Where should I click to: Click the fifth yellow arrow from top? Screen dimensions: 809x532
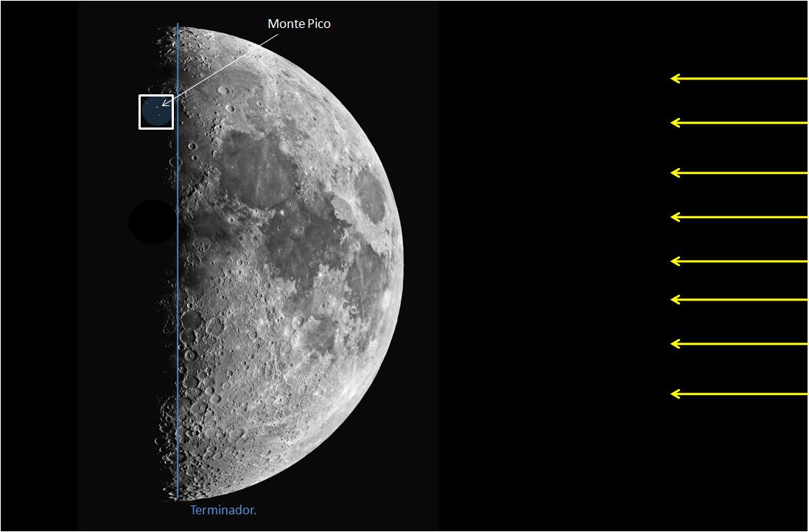738,262
